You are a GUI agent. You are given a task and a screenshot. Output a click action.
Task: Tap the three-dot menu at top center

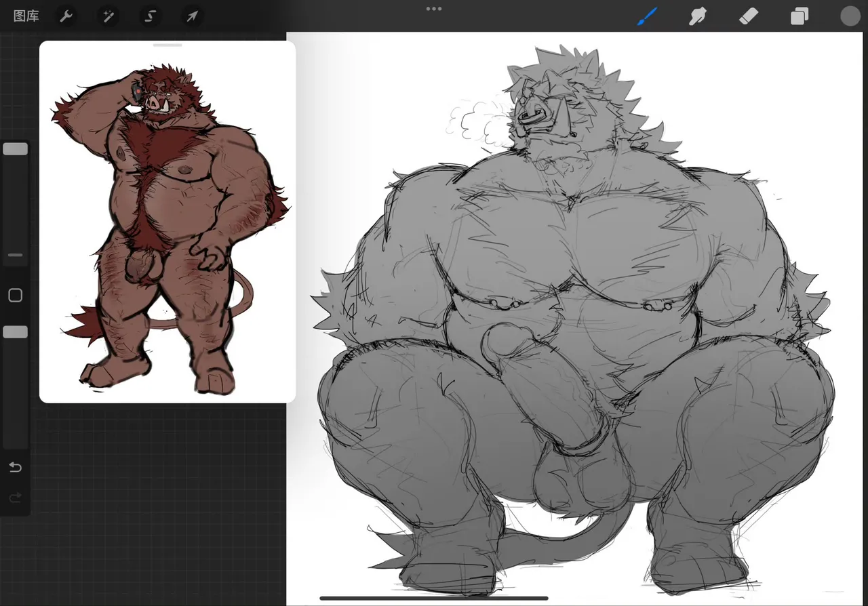click(x=434, y=9)
